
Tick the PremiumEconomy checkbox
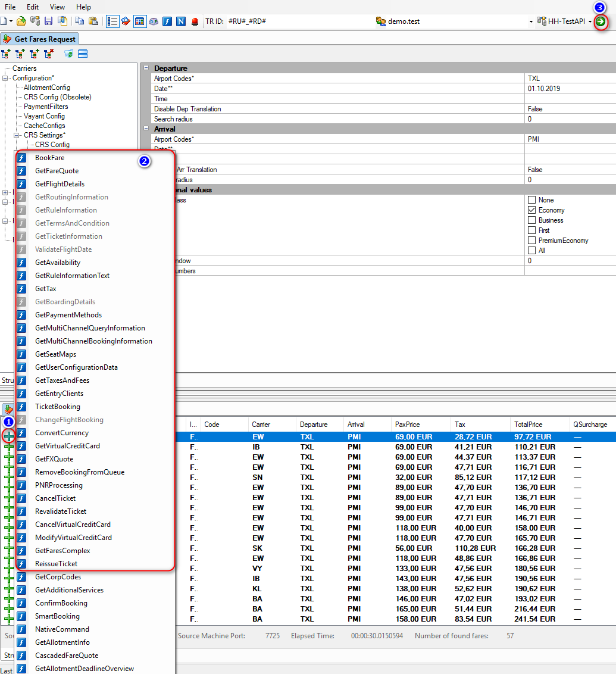point(531,241)
